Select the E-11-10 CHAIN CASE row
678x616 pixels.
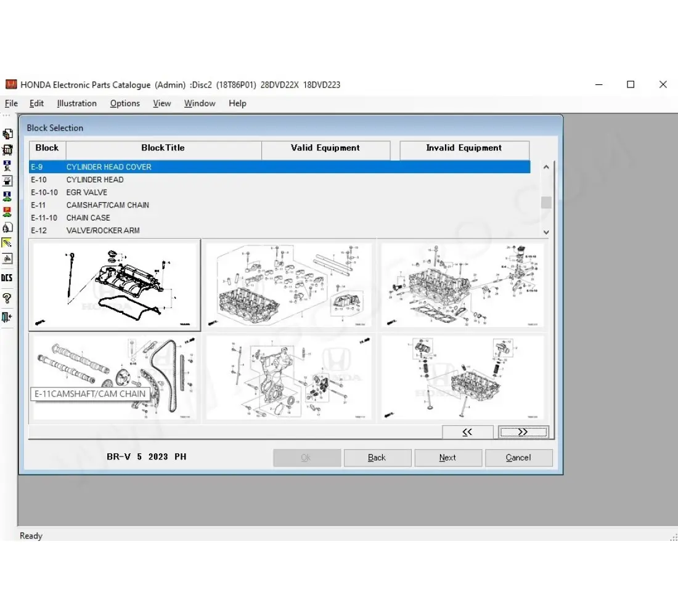point(279,218)
